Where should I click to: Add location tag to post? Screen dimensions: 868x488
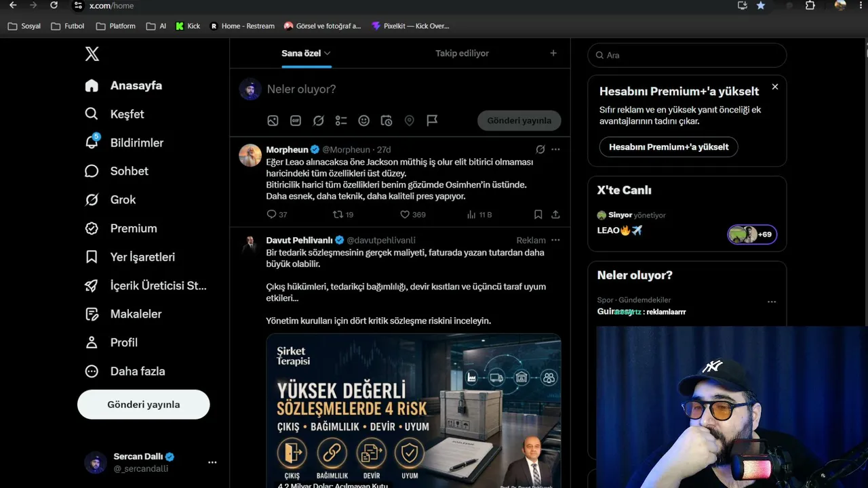409,121
